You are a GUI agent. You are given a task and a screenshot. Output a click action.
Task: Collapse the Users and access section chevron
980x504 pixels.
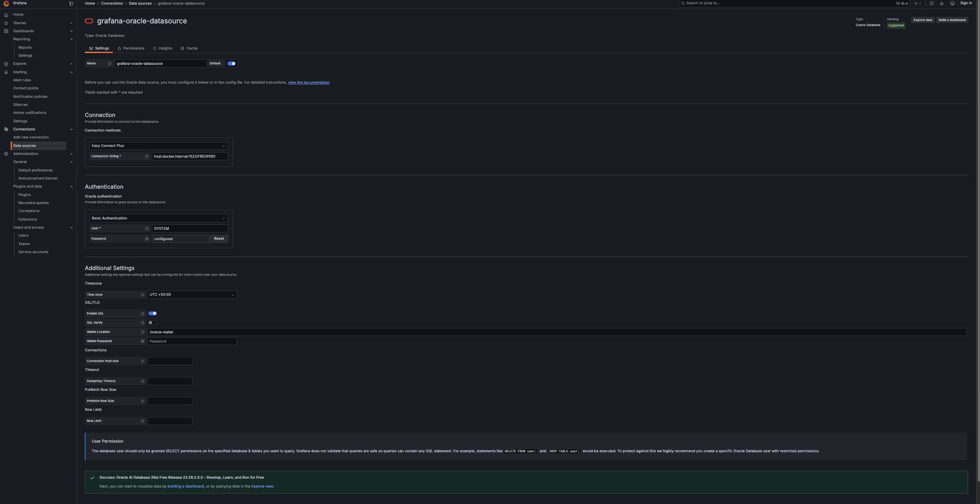point(71,227)
